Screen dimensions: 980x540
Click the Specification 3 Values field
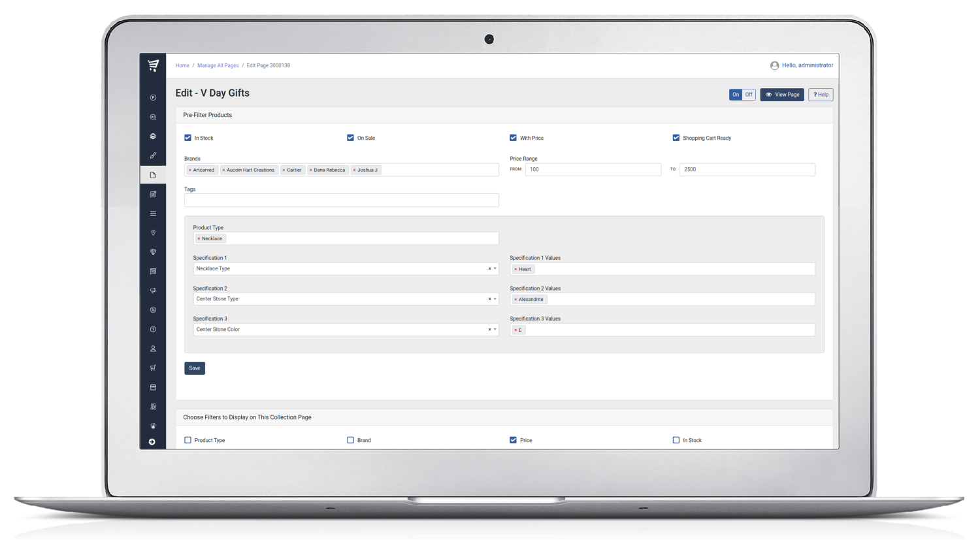(662, 330)
